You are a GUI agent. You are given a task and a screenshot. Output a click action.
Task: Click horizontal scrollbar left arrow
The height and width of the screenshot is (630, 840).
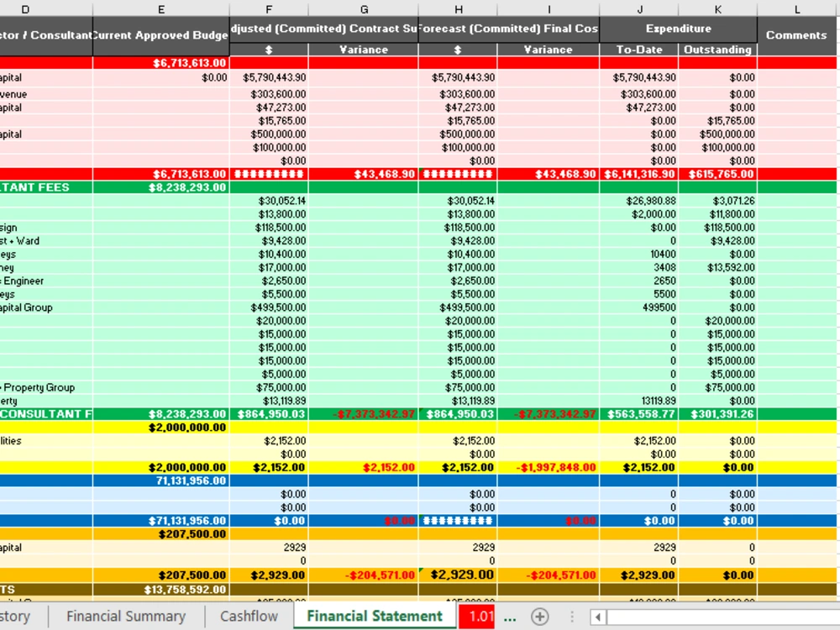[x=598, y=617]
